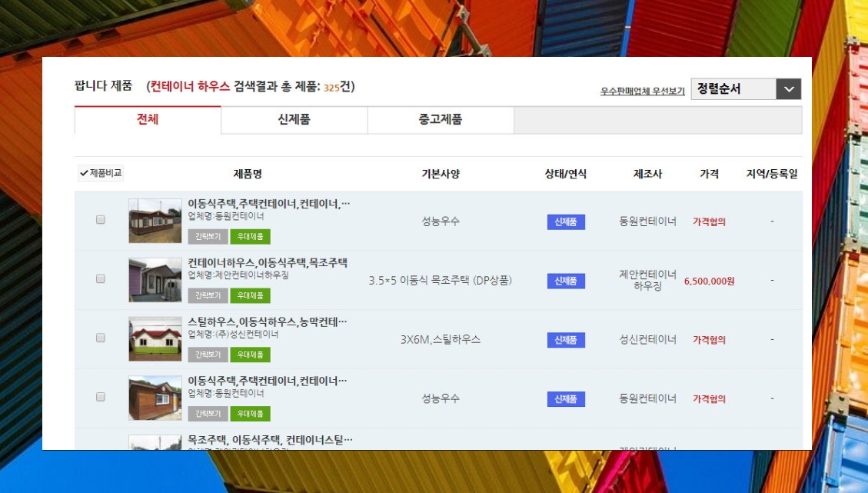Open the 우수판매업체 우선보기 link

point(642,91)
